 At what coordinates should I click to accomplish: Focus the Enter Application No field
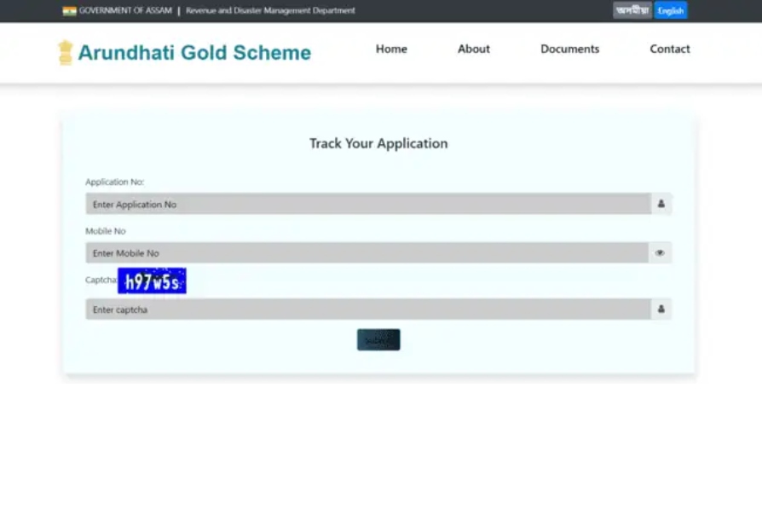click(x=368, y=204)
